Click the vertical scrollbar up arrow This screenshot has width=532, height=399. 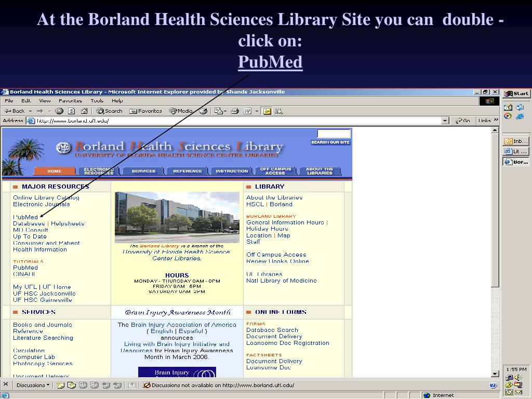click(495, 130)
